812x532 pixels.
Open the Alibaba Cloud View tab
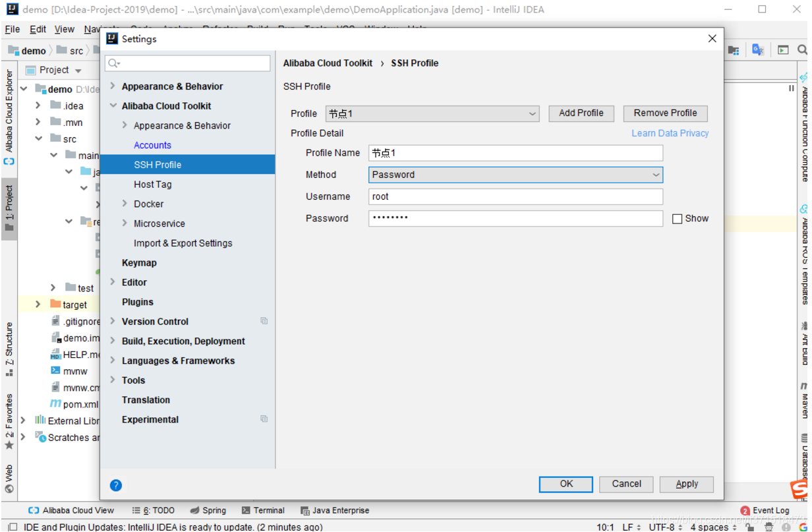[x=71, y=510]
